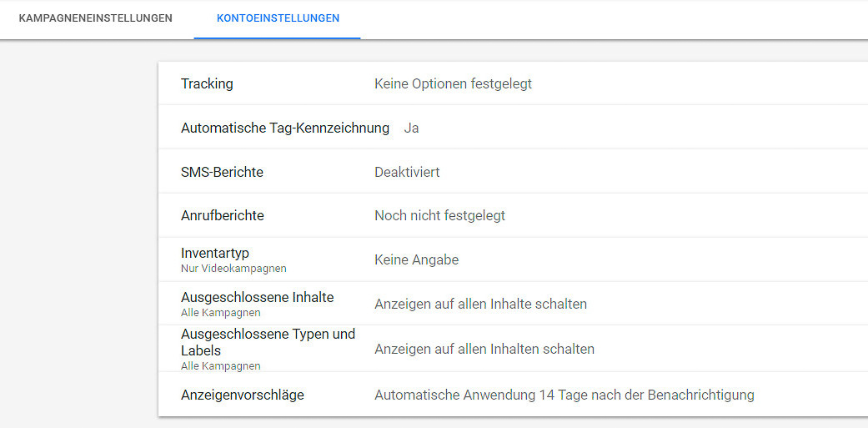Click 'Automatische Anwendung 14 Tage' value text

(x=564, y=395)
